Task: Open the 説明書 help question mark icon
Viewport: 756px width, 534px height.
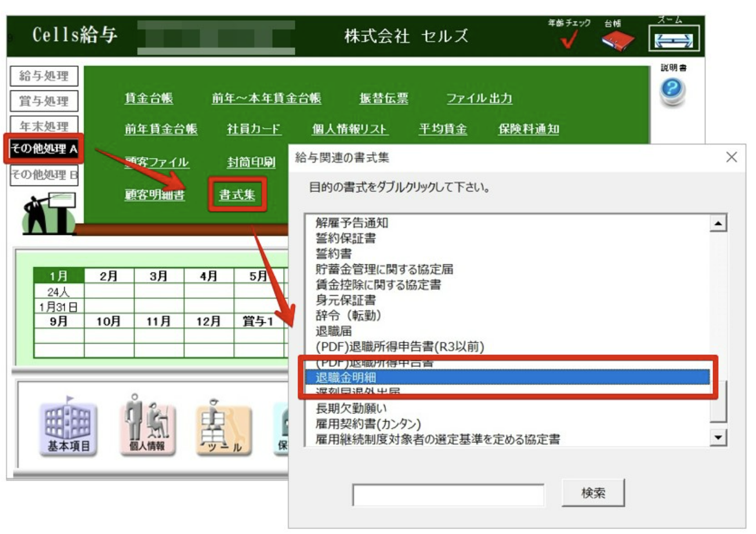Action: point(673,91)
